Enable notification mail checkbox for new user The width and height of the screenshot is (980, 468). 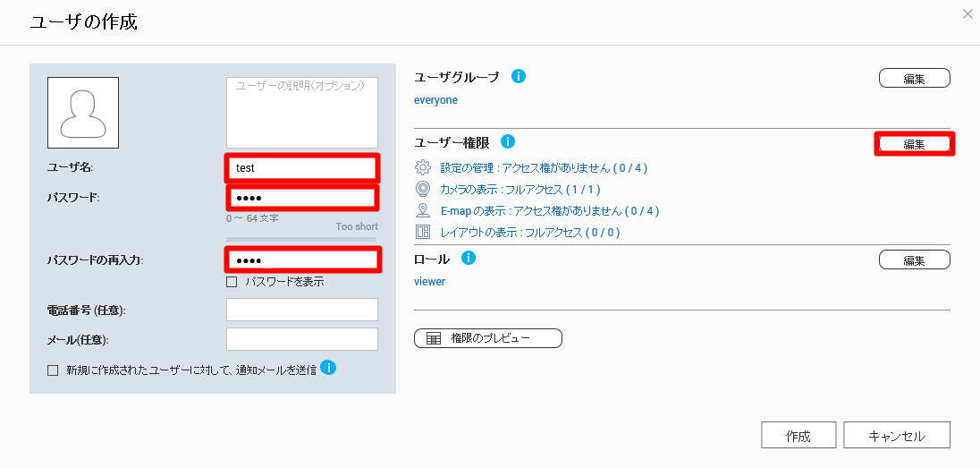coord(53,370)
